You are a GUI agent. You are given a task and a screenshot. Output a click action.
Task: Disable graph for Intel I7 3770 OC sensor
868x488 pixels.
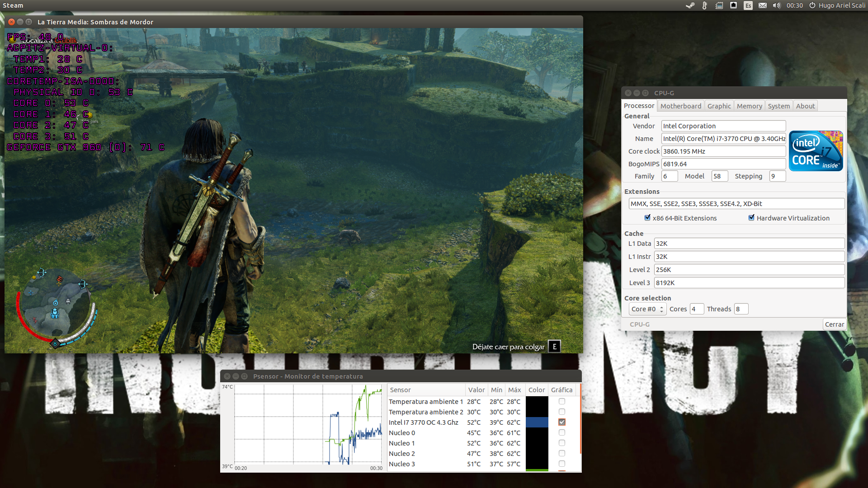pyautogui.click(x=561, y=422)
